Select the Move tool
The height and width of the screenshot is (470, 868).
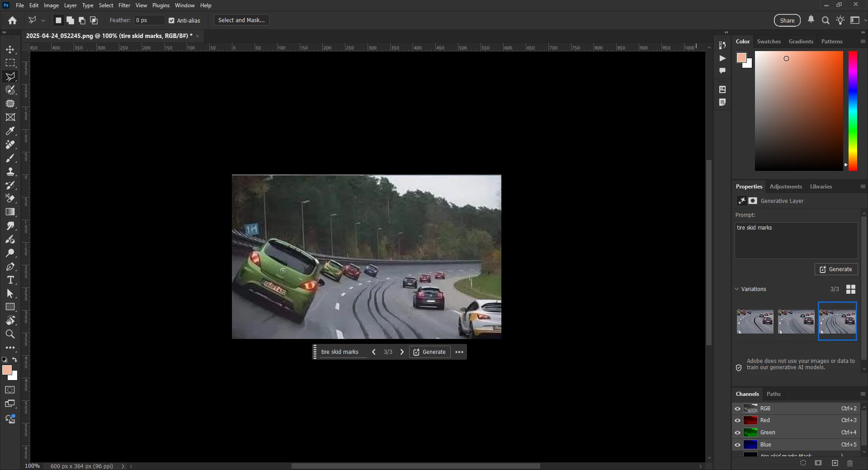coord(10,49)
